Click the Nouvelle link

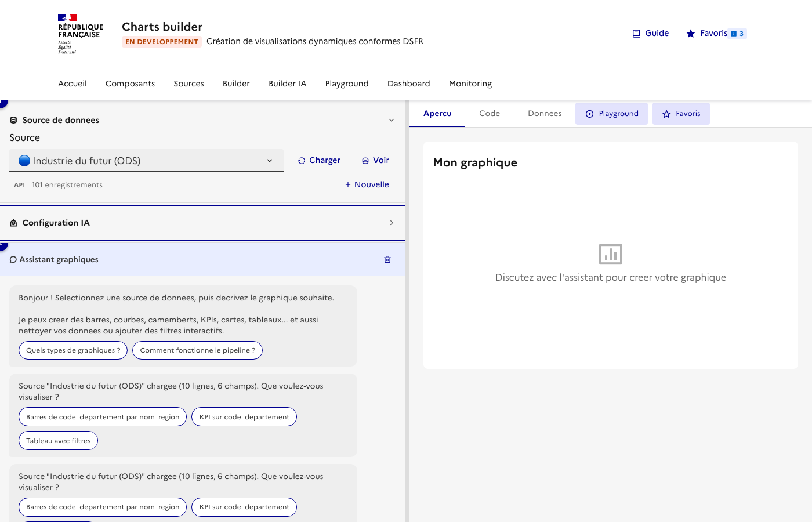(367, 184)
